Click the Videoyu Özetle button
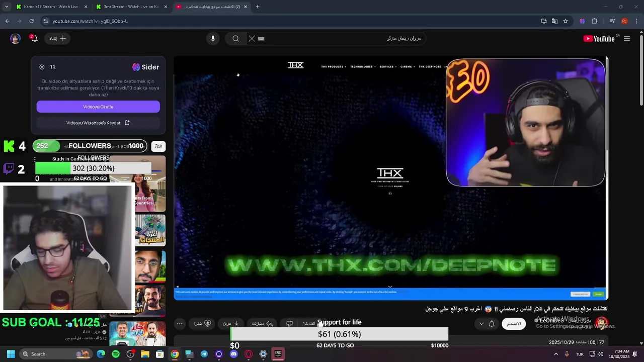 (98, 107)
